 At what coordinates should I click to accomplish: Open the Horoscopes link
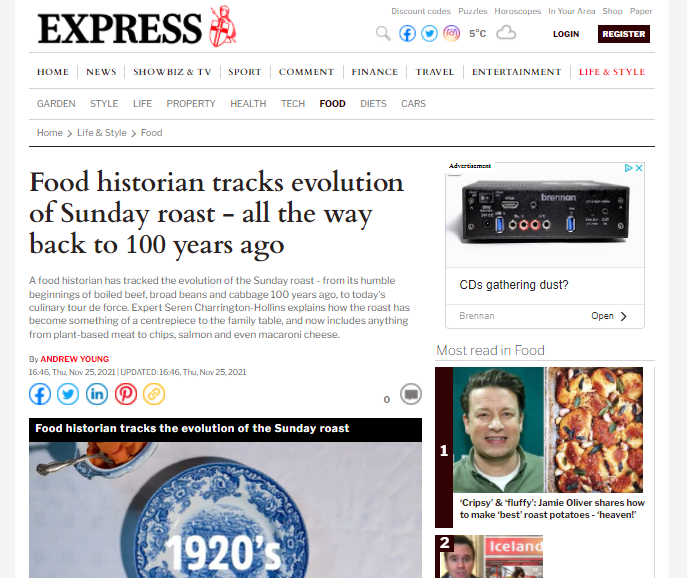517,11
